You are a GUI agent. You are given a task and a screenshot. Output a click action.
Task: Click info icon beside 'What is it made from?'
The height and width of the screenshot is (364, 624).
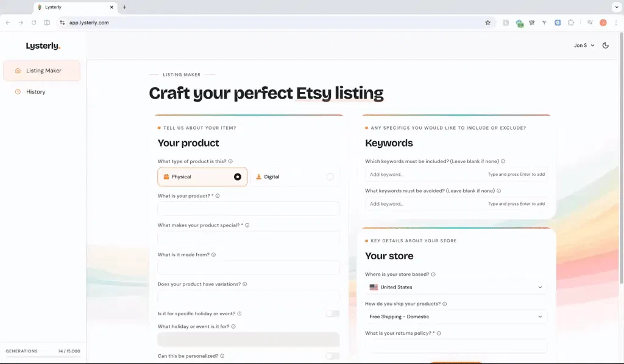tap(214, 254)
